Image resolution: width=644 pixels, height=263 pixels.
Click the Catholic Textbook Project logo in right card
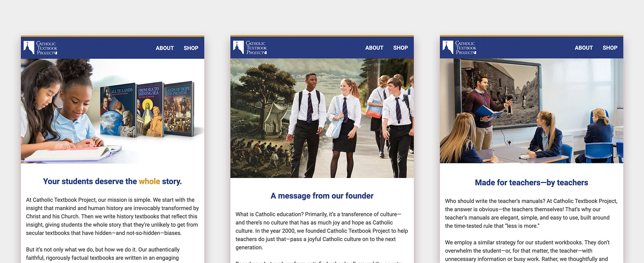[460, 47]
